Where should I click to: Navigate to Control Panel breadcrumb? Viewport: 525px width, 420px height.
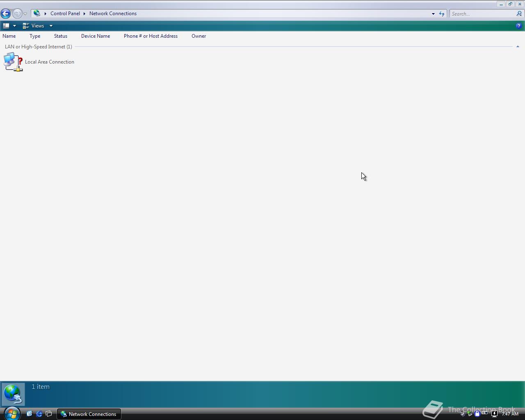[65, 14]
